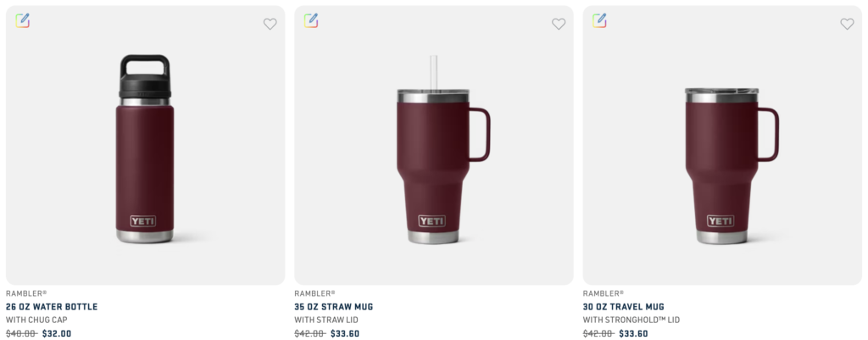The image size is (868, 340).
Task: Toggle wishlist heart for 35 oz Straw Mug
Action: click(x=559, y=24)
